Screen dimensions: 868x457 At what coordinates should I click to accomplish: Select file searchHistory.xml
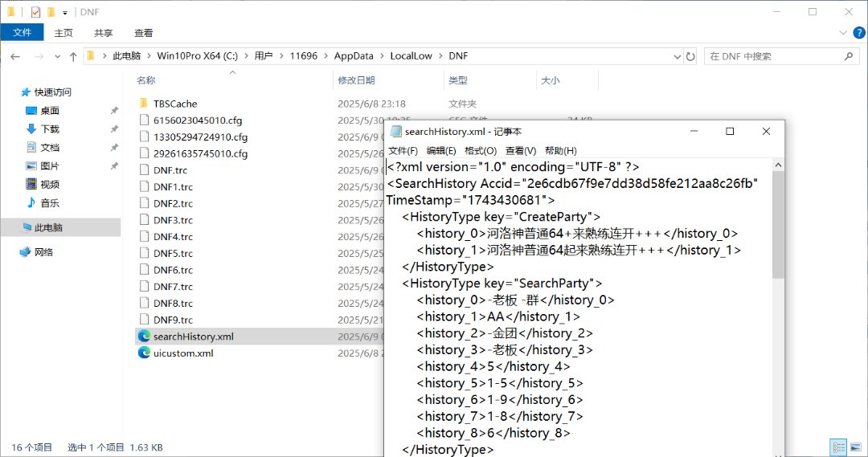pos(193,337)
